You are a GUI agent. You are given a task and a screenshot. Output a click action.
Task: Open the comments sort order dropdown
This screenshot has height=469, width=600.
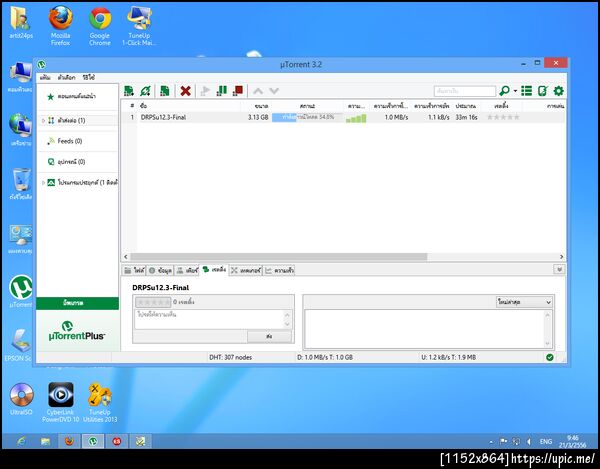pos(524,302)
